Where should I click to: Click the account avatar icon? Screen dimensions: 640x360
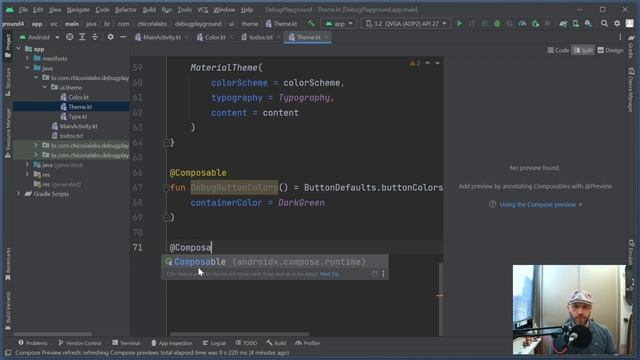click(x=630, y=24)
